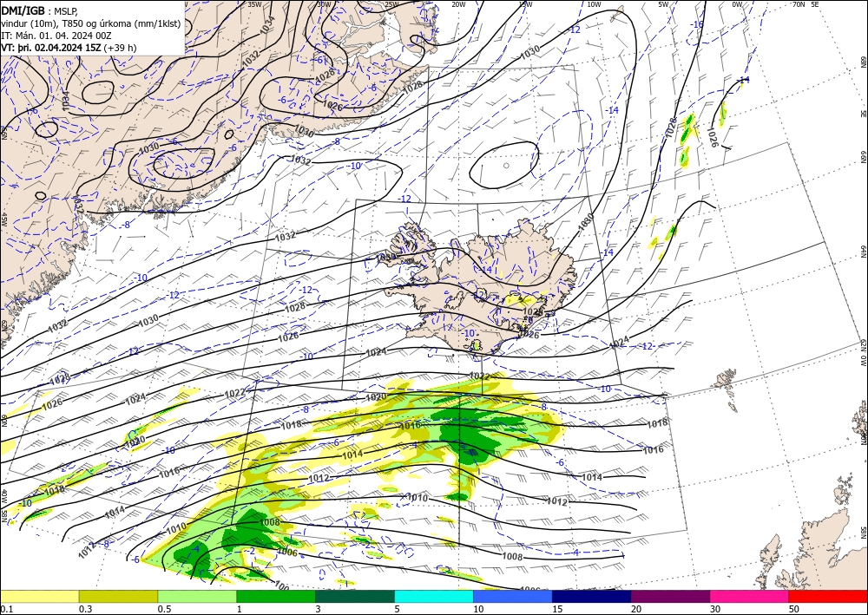Click legend value '10' under the scale
The image size is (868, 615).
[x=478, y=609]
